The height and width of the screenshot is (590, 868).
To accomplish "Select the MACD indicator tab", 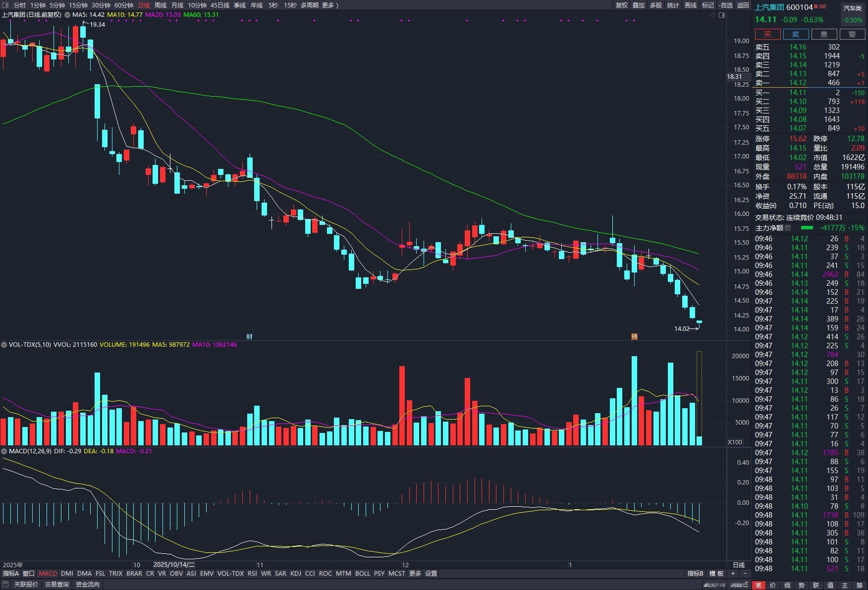I will [48, 574].
